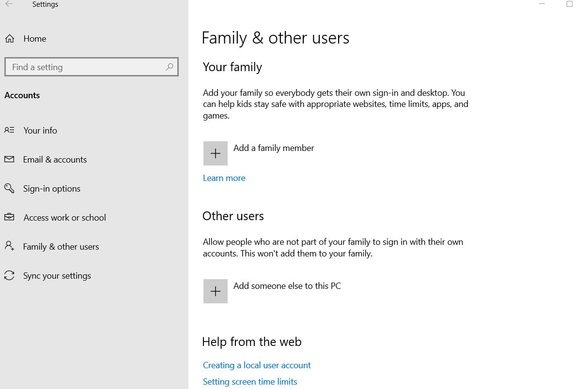Open Creating a local user account link
Viewport: 588px width, 389px height.
[257, 365]
